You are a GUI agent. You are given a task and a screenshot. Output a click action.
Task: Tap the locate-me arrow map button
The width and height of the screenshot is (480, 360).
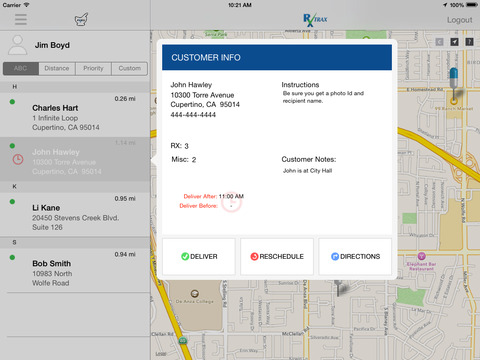tap(454, 42)
